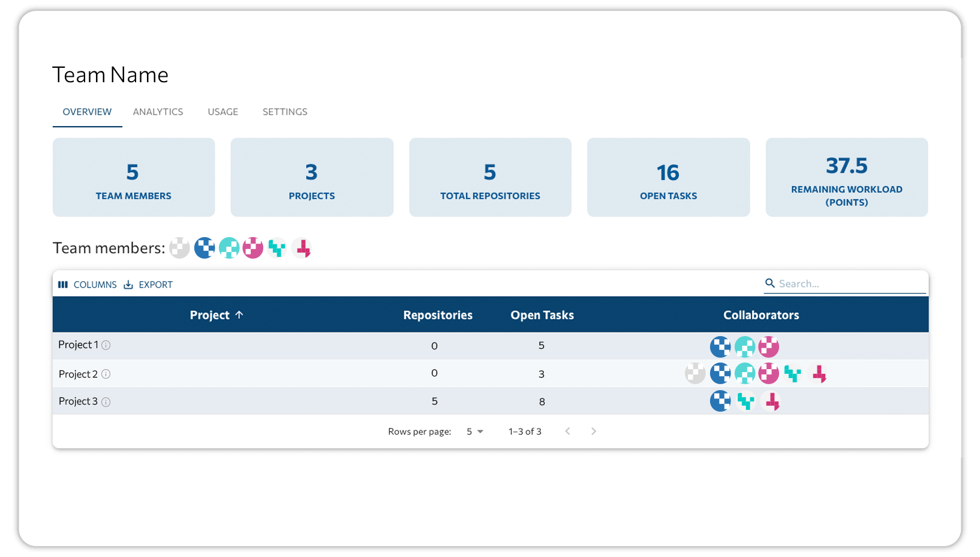Select the Usage tab label
The image size is (980, 557).
pos(223,112)
